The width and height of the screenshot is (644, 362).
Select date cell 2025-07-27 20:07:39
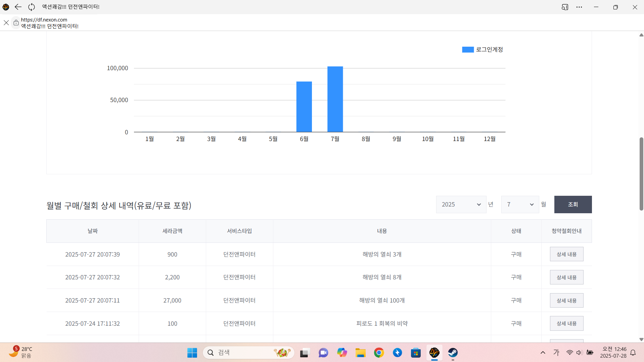point(93,255)
